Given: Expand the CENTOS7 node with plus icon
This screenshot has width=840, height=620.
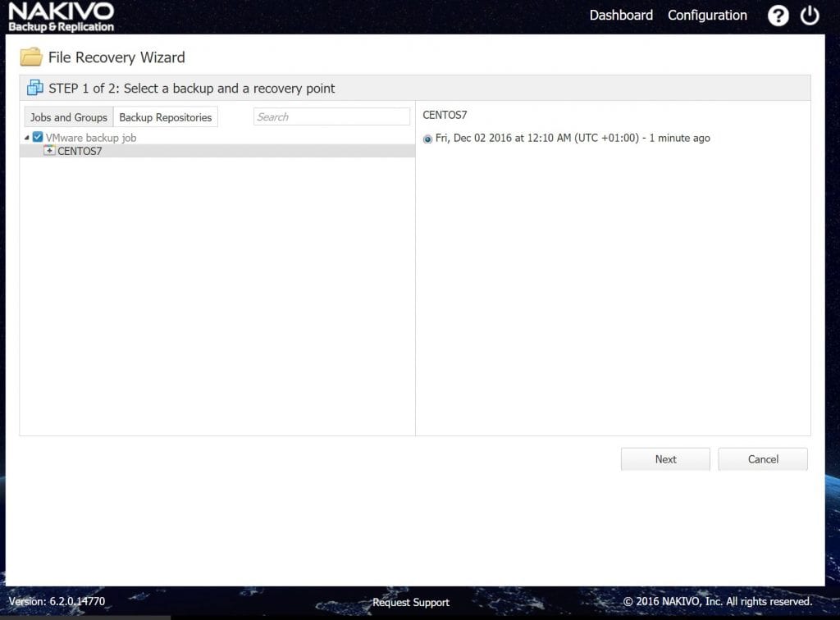Looking at the screenshot, I should tap(49, 151).
